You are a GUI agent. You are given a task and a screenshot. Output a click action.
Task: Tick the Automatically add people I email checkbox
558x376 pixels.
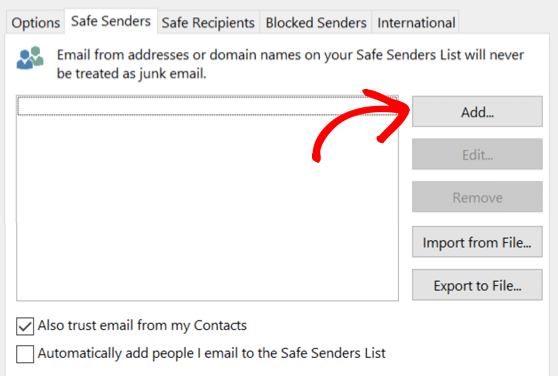tap(25, 354)
